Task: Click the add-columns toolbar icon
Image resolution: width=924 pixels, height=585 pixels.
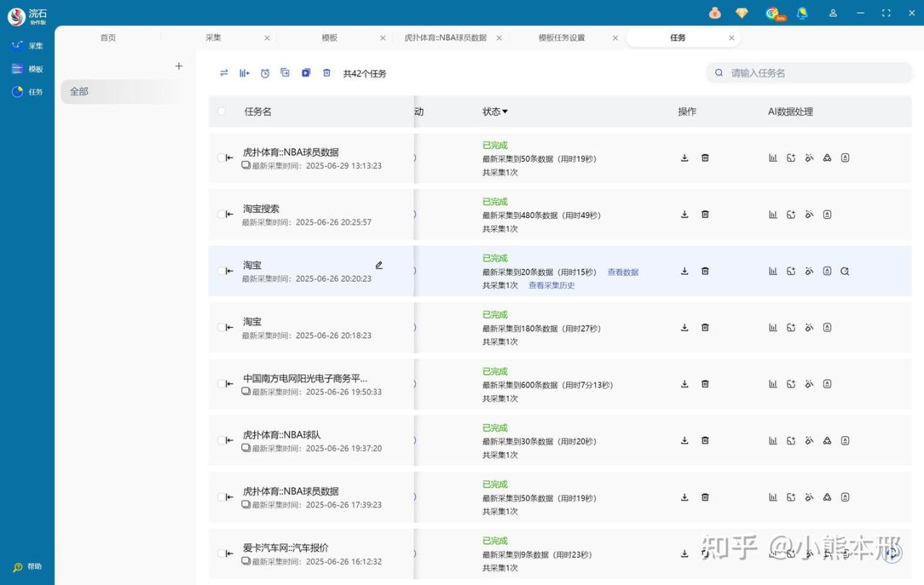Action: pos(245,73)
